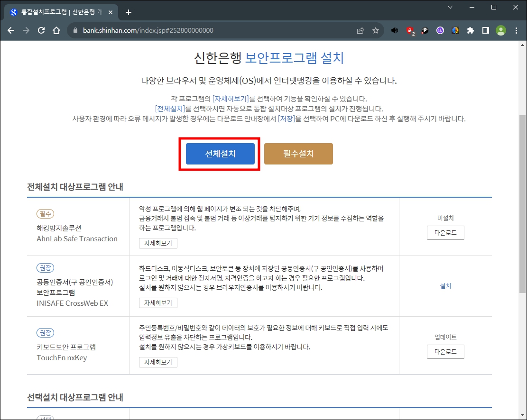Screen dimensions: 527x420
Task: Open the extensions puzzle icon
Action: (471, 31)
